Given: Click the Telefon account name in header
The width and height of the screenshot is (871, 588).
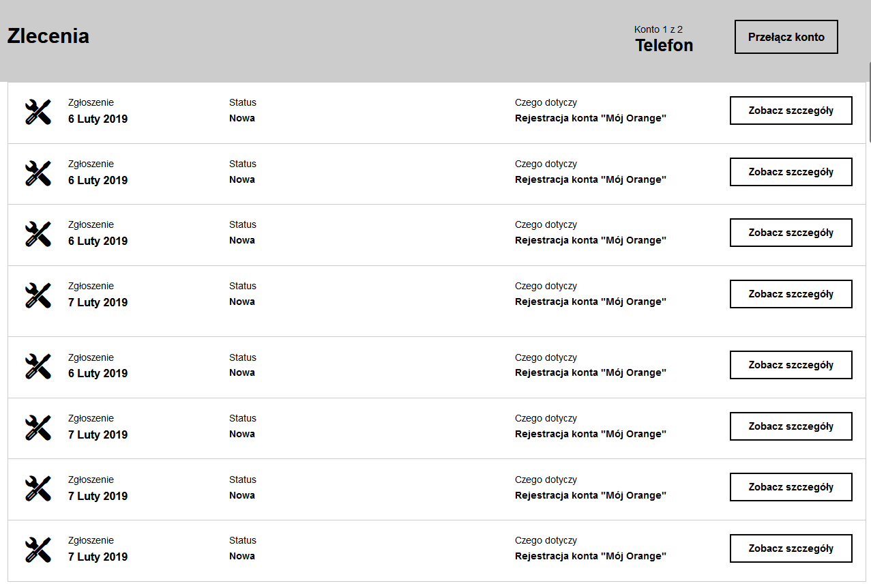Looking at the screenshot, I should point(664,45).
